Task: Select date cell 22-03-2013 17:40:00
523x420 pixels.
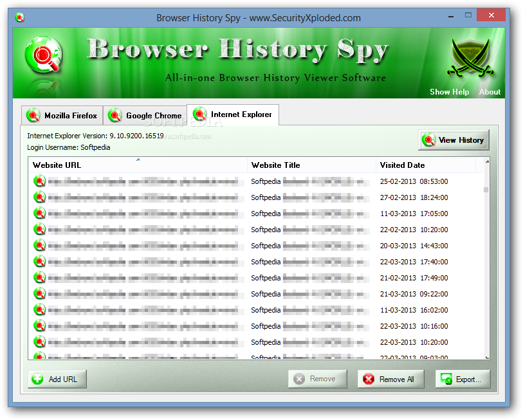Action: [x=414, y=262]
